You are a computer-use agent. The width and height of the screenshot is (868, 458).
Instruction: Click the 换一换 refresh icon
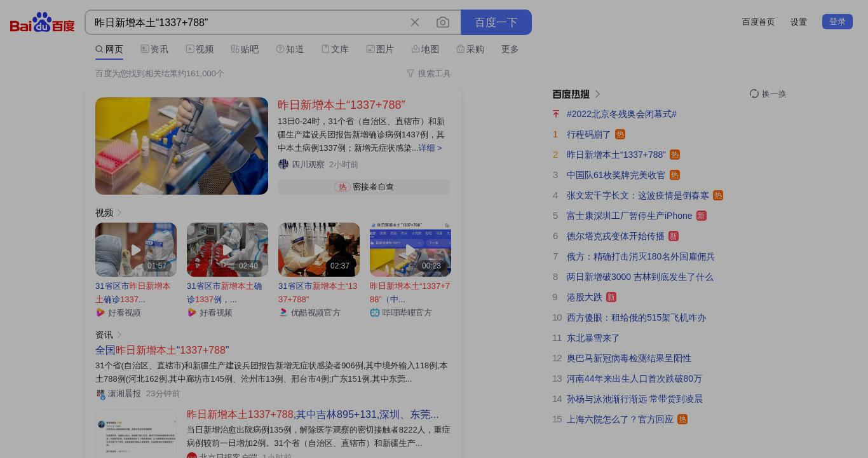pos(754,94)
